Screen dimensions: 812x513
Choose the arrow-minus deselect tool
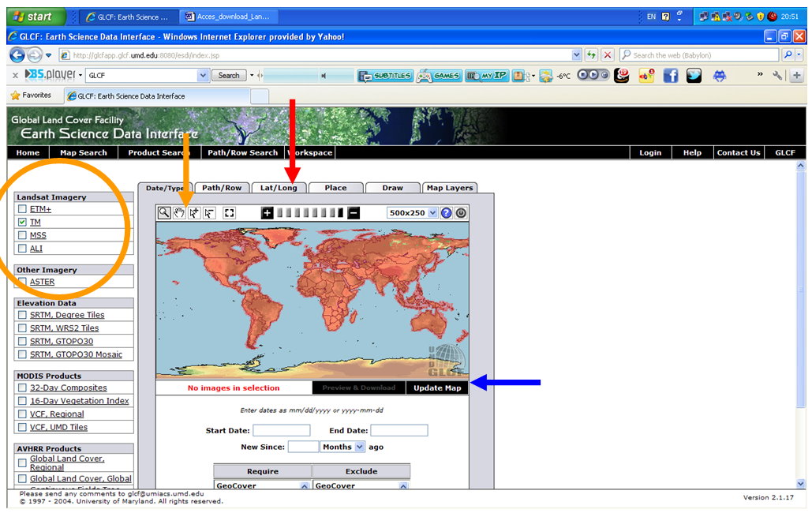(x=209, y=213)
